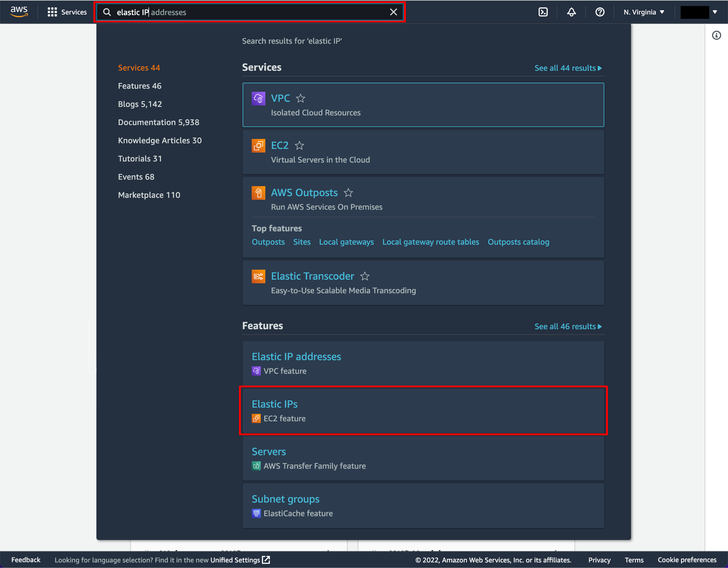Open the notifications bell

pos(571,12)
